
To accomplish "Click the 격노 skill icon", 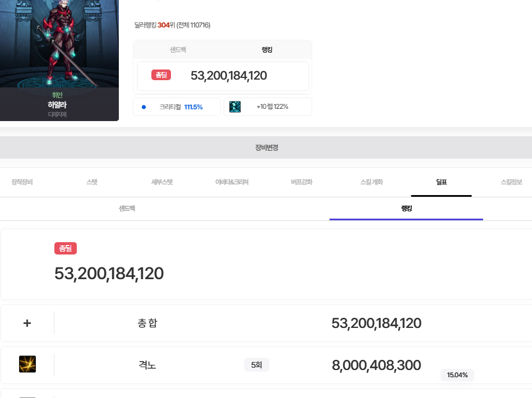I will [x=27, y=364].
